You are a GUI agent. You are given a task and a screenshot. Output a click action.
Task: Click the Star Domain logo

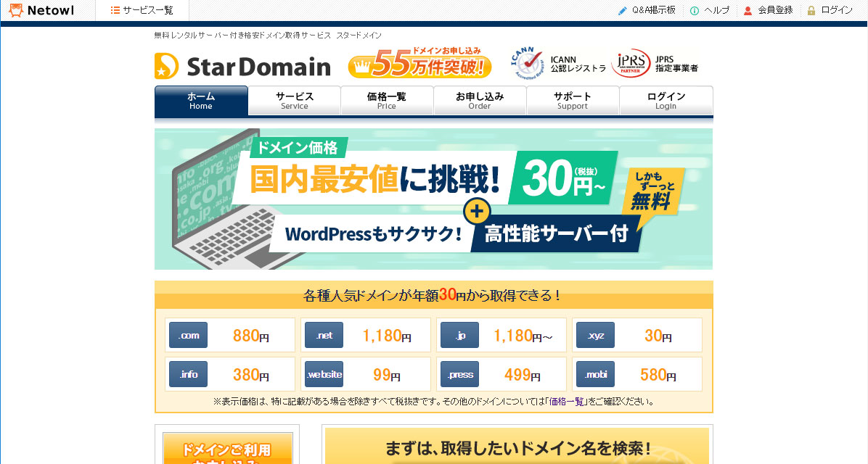point(242,67)
